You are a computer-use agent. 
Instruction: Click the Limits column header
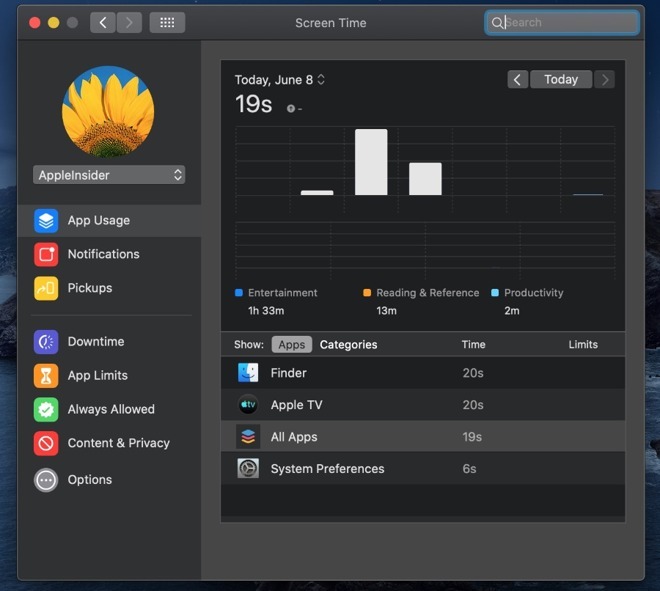(x=583, y=345)
